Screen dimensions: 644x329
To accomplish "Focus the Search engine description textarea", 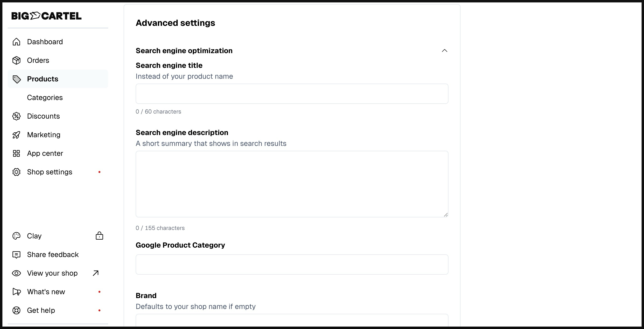I will [x=292, y=184].
